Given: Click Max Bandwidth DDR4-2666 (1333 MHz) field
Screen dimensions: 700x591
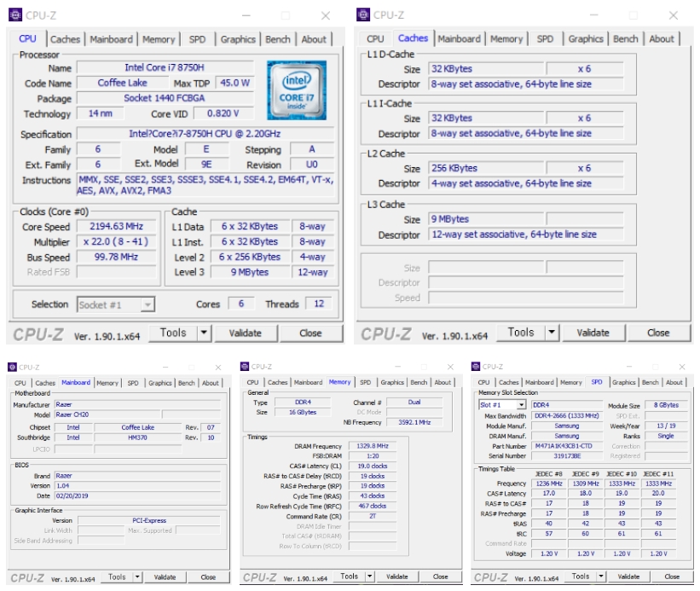Looking at the screenshot, I should 566,415.
